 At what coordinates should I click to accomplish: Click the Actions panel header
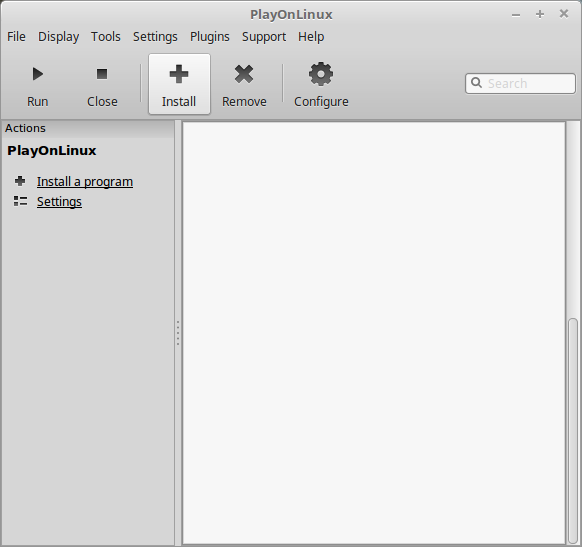[88, 128]
